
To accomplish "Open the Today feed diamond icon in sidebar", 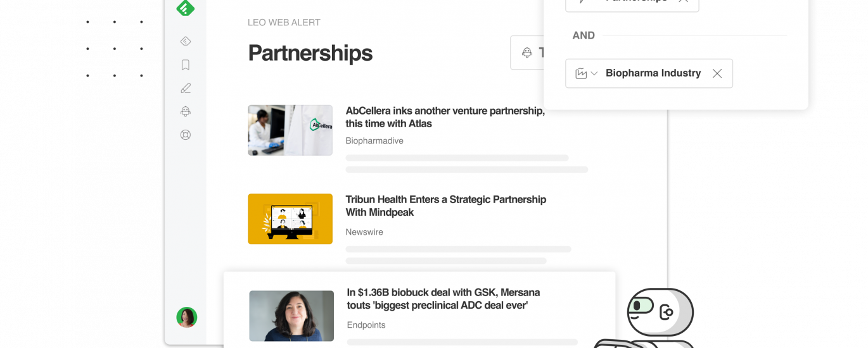I will click(186, 42).
